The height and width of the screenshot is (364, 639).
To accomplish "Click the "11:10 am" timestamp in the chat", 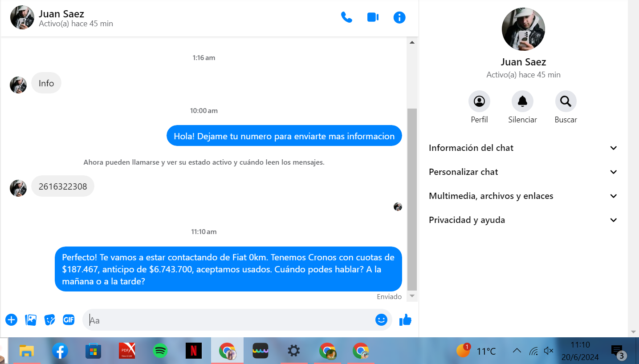I will pos(204,232).
